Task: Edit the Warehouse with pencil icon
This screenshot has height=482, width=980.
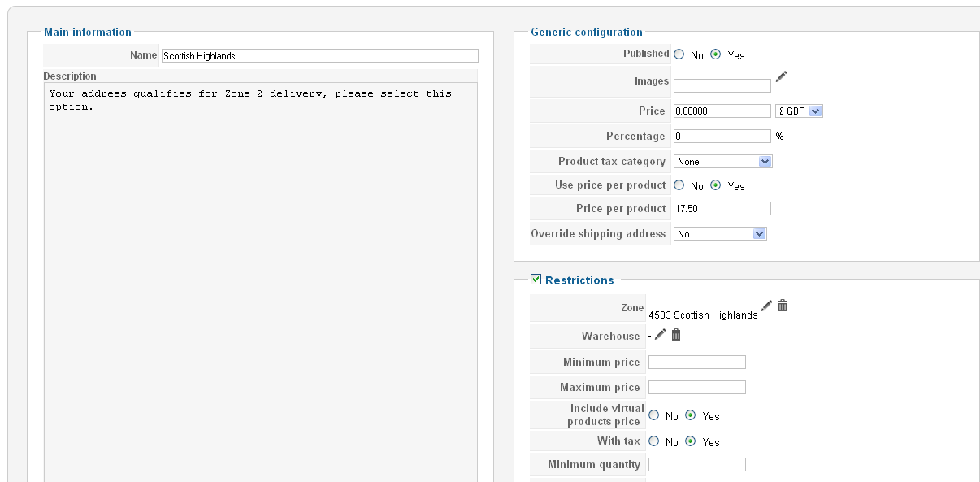Action: coord(660,335)
